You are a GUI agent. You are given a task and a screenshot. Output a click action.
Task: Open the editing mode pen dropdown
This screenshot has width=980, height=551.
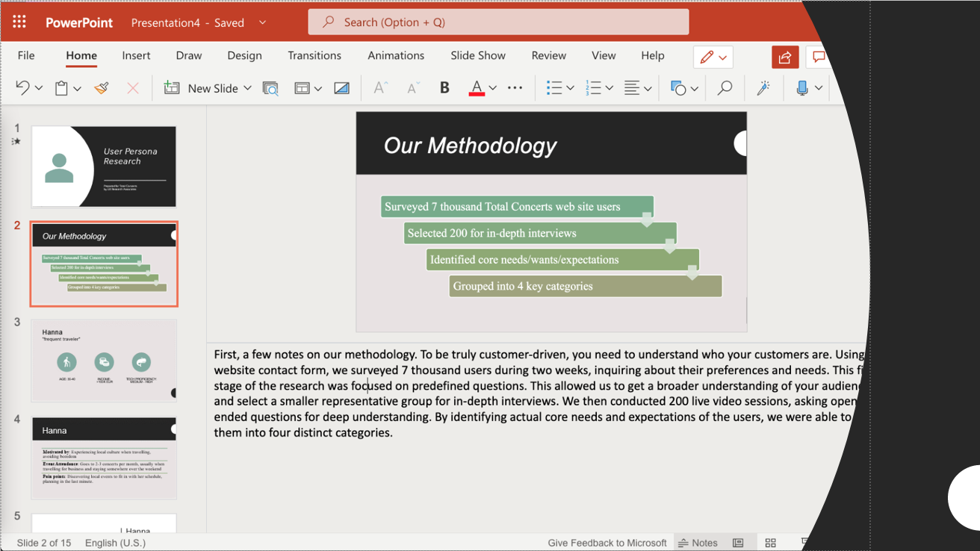pos(713,57)
